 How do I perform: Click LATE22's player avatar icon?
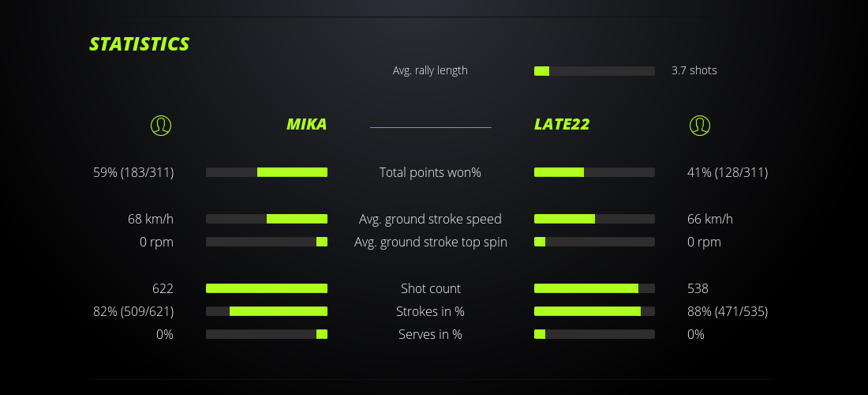pyautogui.click(x=700, y=125)
